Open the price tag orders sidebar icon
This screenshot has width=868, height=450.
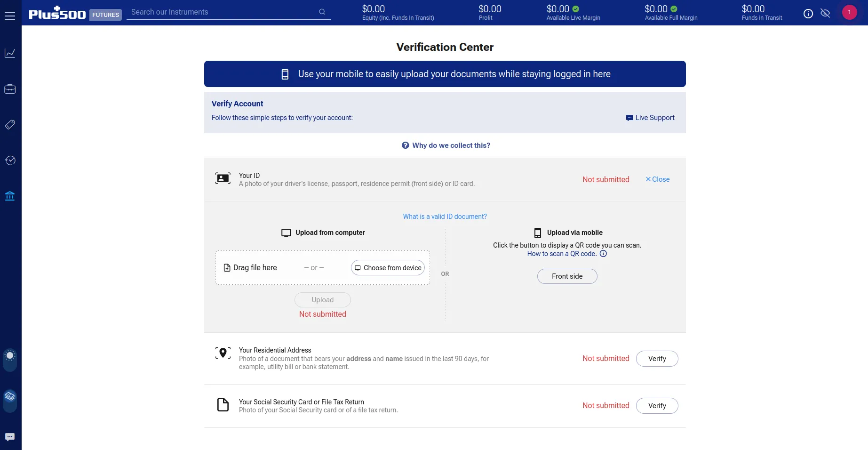pyautogui.click(x=10, y=125)
